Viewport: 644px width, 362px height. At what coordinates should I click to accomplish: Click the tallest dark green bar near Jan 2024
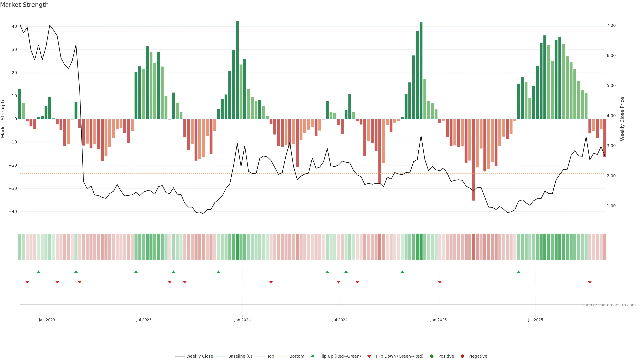click(237, 70)
